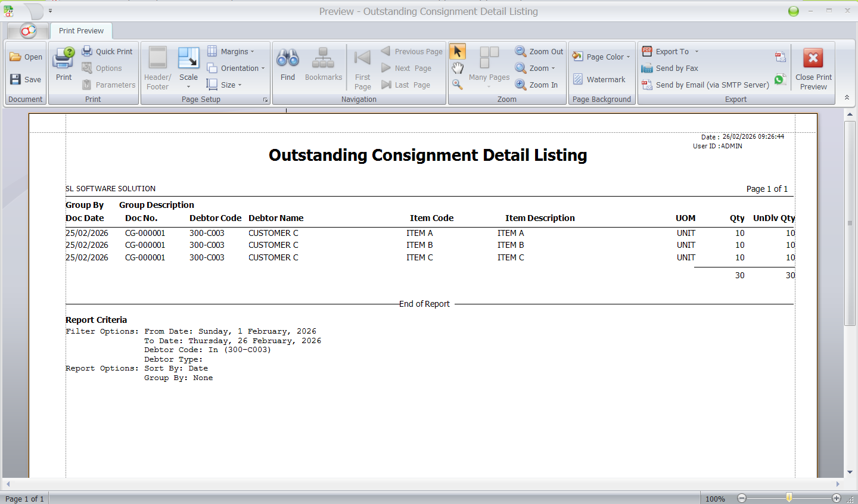Viewport: 858px width, 504px height.
Task: Toggle the Magnifier tool
Action: coord(457,85)
